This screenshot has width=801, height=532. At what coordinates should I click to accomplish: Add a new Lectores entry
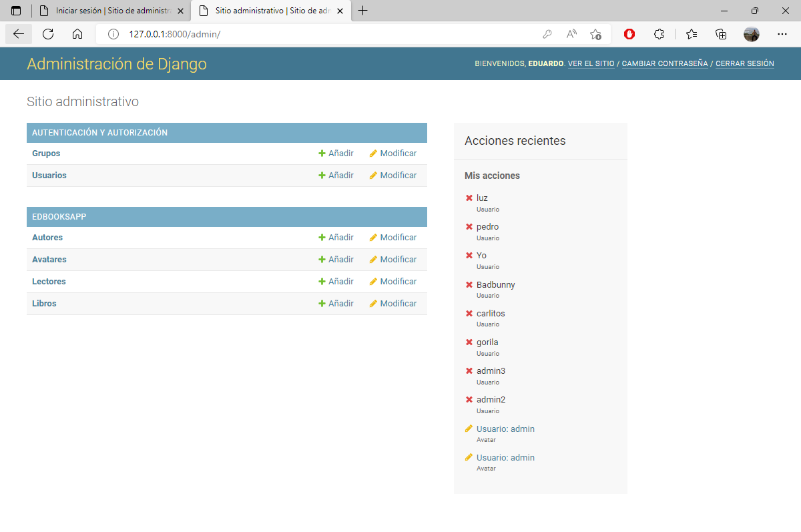336,282
